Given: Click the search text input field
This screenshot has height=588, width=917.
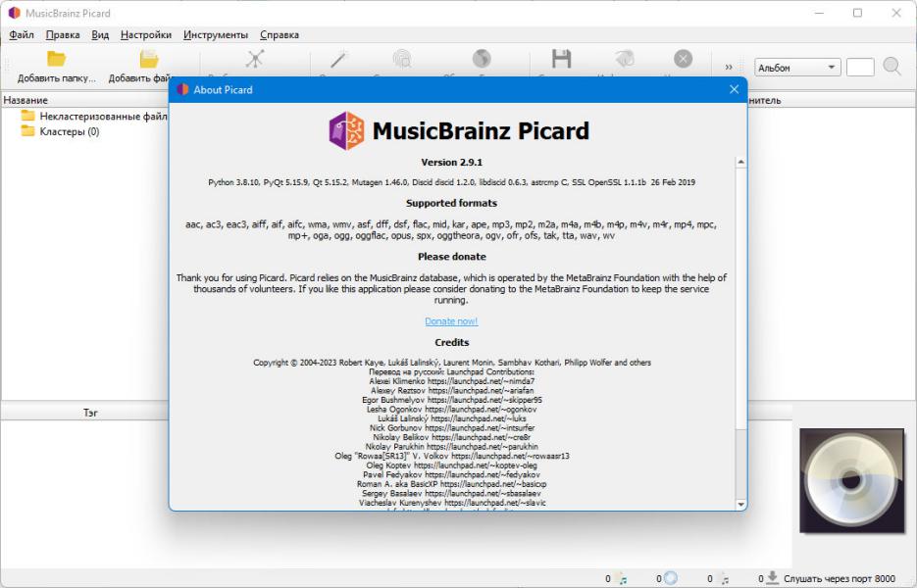Looking at the screenshot, I should [x=860, y=68].
